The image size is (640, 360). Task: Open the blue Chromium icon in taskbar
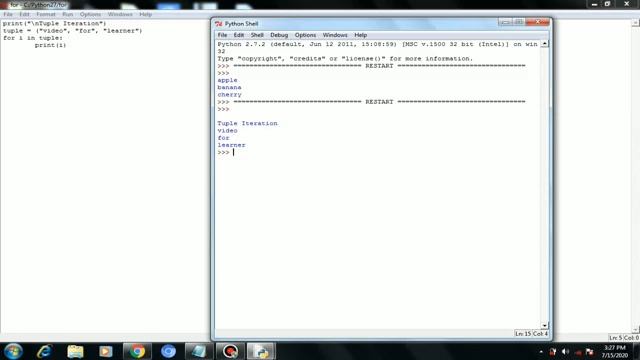coord(168,351)
